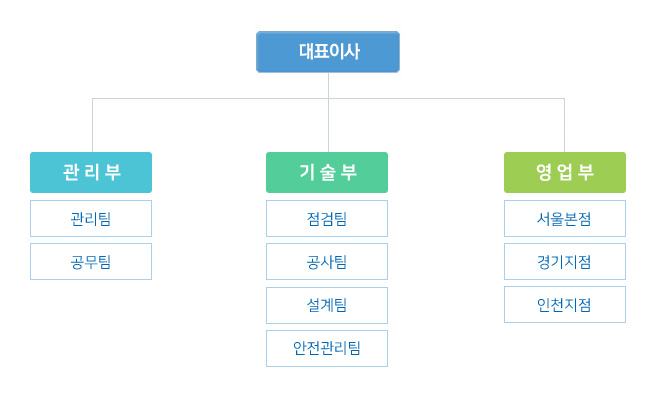The height and width of the screenshot is (397, 656).
Task: Click the 안전관리팀 box
Action: click(327, 348)
